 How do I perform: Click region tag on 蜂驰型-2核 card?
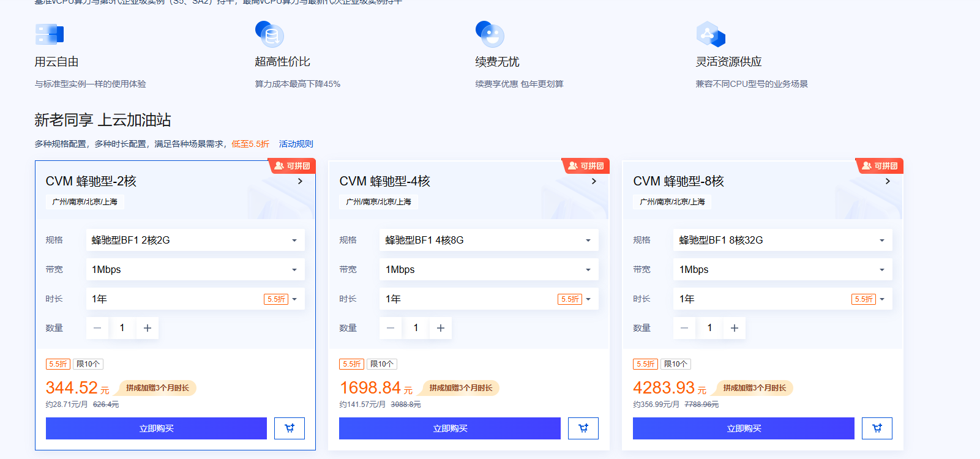[x=85, y=201]
